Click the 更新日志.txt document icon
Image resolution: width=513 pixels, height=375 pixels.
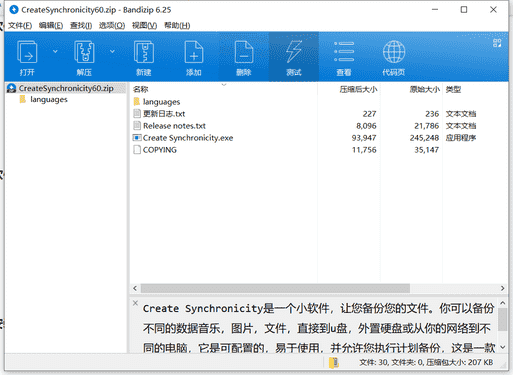tap(137, 113)
